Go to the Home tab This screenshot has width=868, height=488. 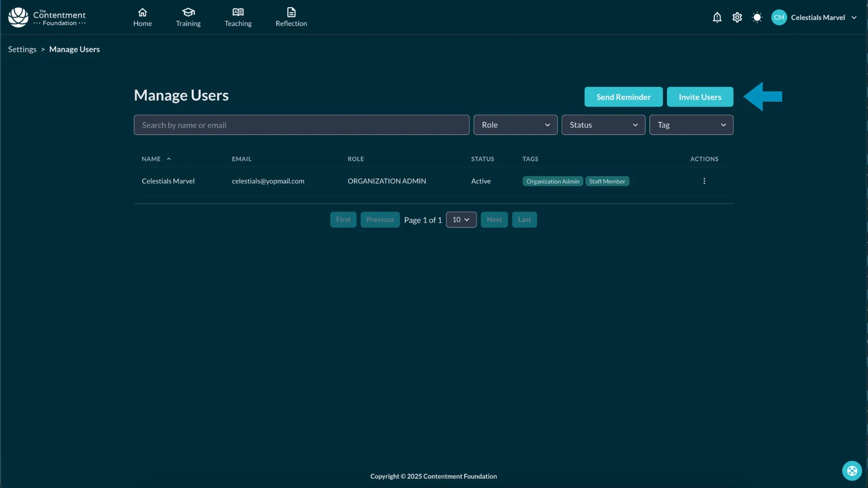click(x=142, y=18)
